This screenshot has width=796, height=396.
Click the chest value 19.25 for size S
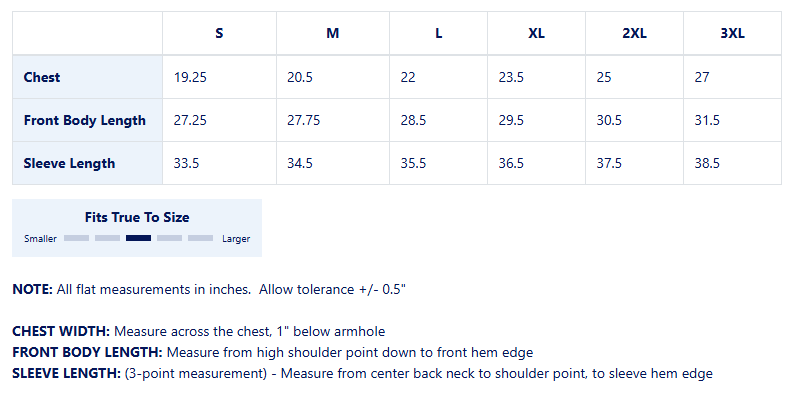190,77
